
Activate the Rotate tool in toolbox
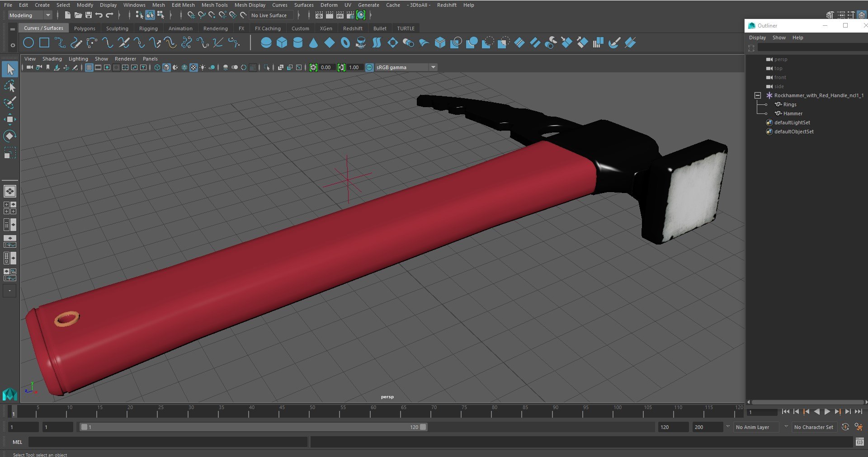point(10,136)
